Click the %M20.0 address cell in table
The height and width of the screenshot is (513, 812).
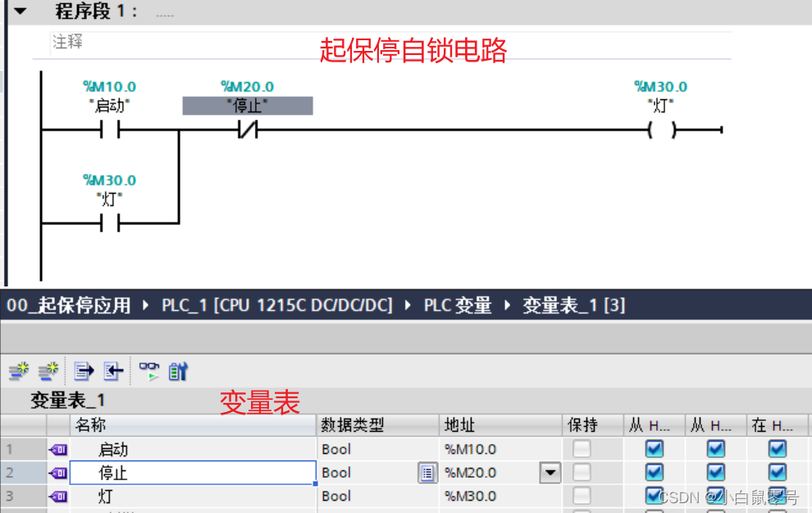490,473
